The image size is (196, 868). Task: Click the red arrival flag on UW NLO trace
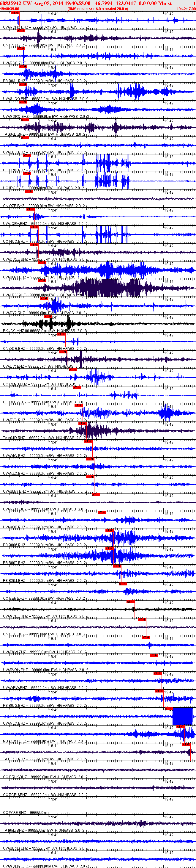pyautogui.click(x=169, y=709)
